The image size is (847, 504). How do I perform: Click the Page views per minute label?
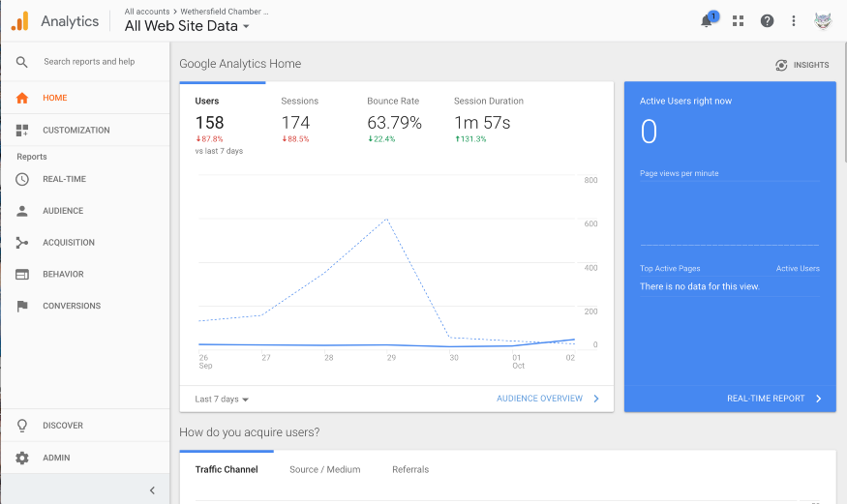click(679, 174)
